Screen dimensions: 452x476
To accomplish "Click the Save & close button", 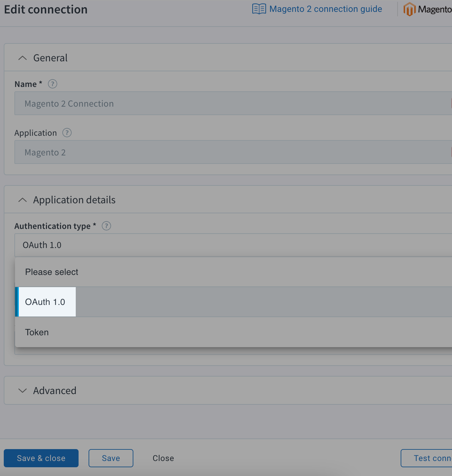I will coord(41,458).
